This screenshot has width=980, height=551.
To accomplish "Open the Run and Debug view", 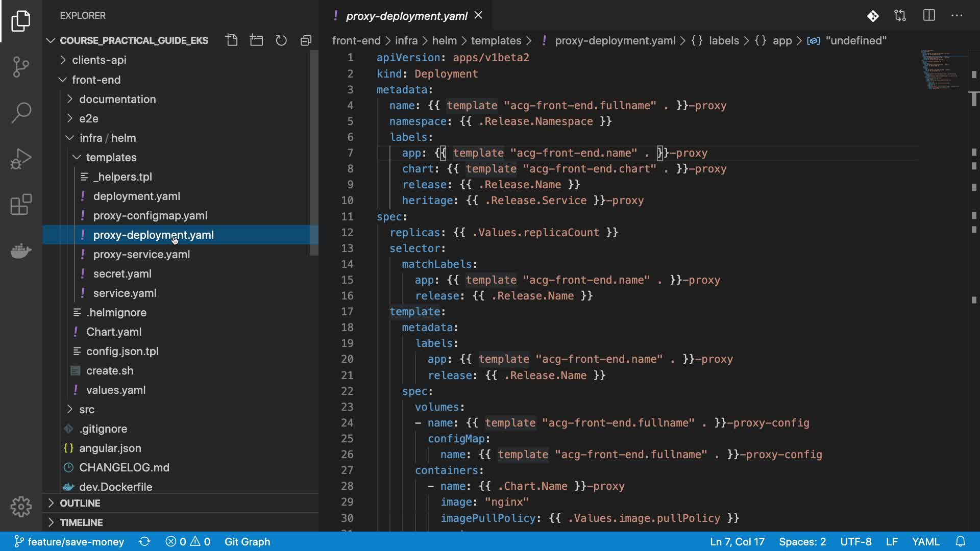I will tap(21, 159).
